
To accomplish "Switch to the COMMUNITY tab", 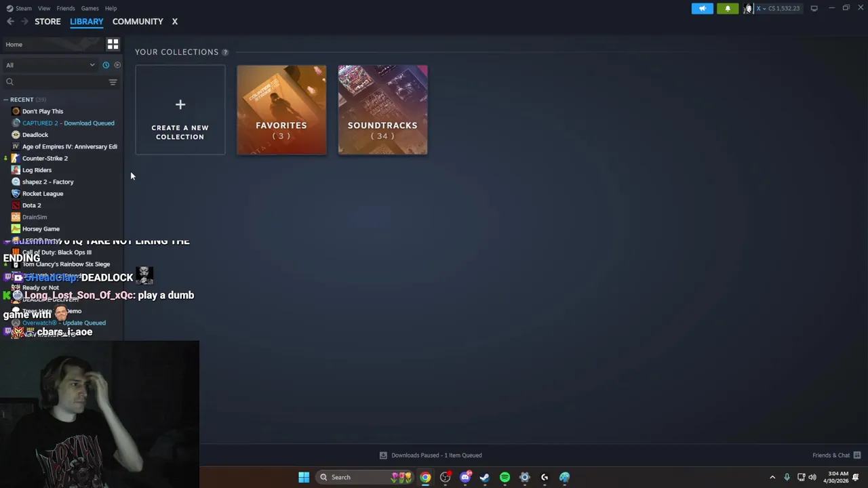I will [138, 22].
